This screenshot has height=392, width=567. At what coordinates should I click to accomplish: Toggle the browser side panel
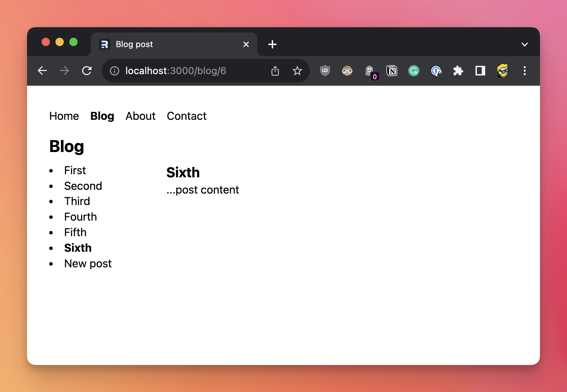click(480, 71)
